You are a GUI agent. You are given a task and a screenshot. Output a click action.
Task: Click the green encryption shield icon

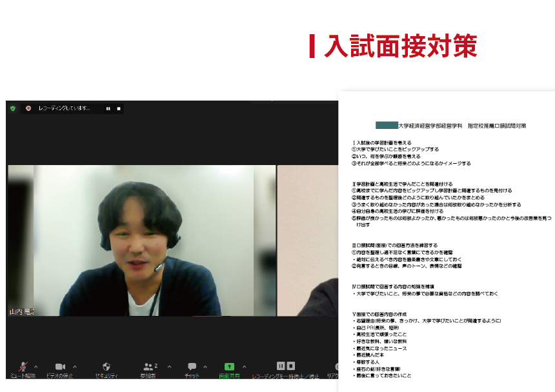point(12,108)
